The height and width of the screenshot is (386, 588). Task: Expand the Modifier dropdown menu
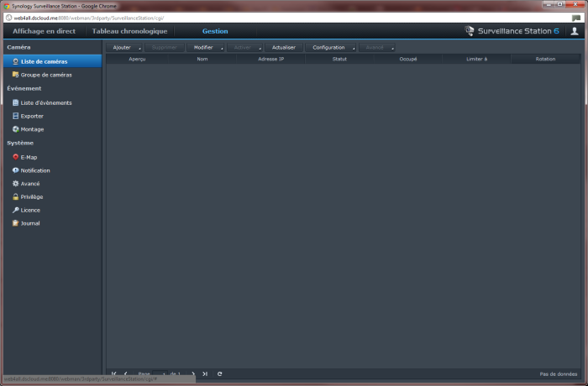(207, 48)
